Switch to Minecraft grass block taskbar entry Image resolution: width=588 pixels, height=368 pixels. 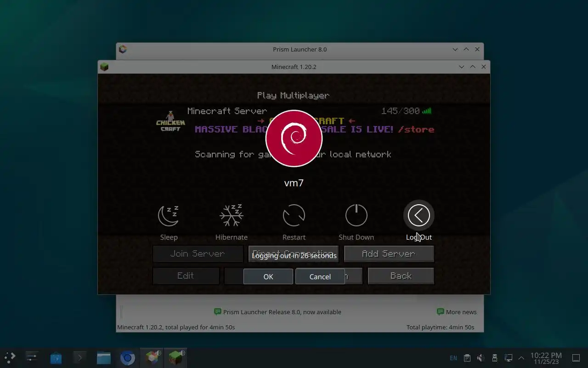pos(175,357)
